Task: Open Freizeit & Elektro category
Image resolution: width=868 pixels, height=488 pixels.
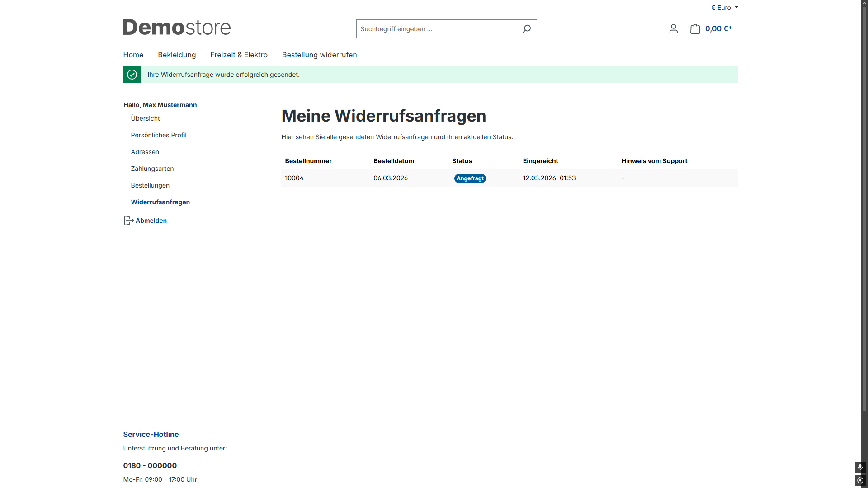Action: 239,55
